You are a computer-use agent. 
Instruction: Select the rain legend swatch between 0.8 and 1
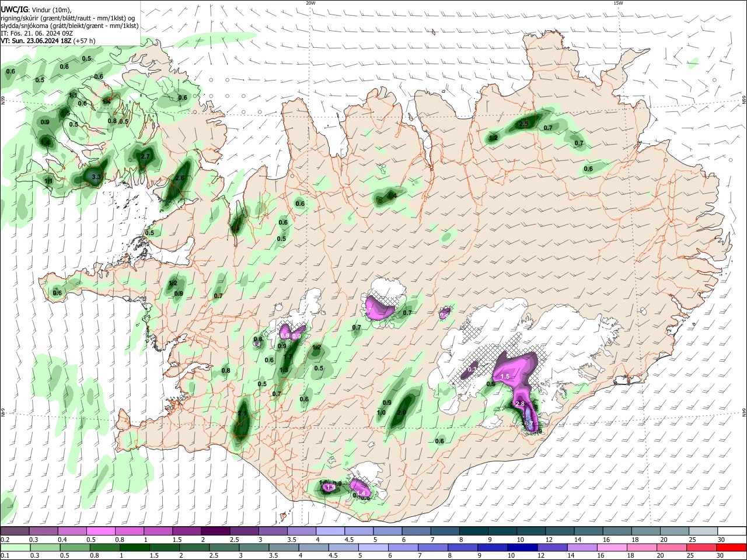tap(104, 547)
